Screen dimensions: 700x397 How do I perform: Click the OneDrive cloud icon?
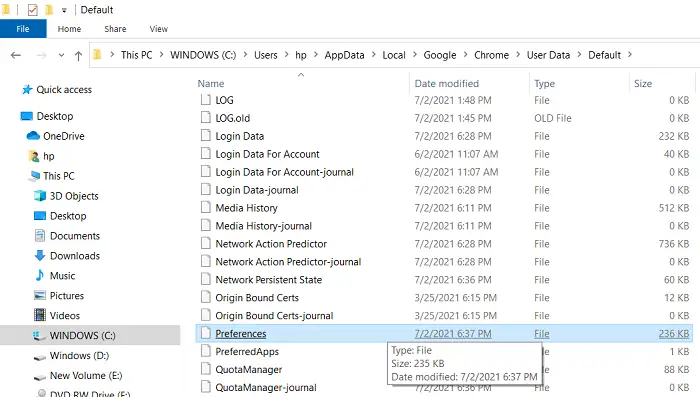pyautogui.click(x=33, y=136)
